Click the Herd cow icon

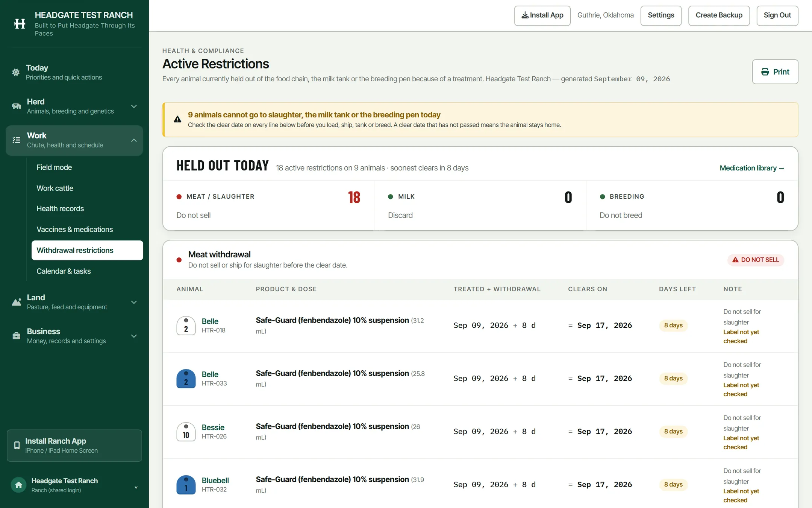point(17,106)
